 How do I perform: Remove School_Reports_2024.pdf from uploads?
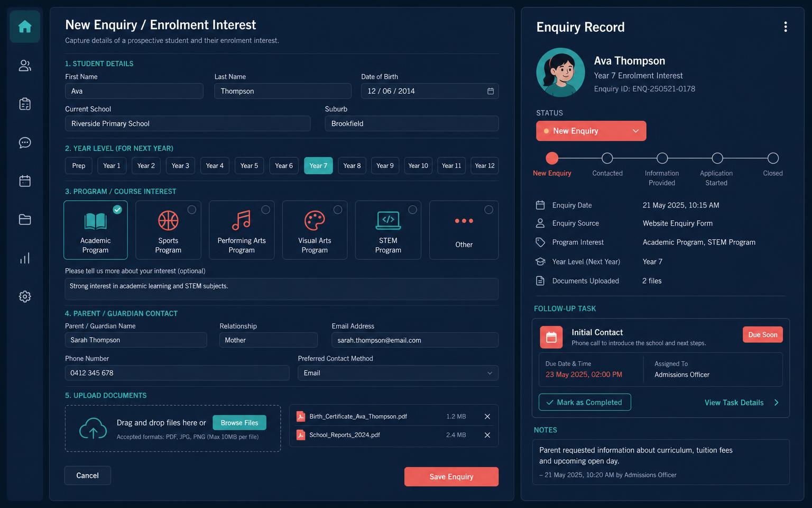click(487, 435)
